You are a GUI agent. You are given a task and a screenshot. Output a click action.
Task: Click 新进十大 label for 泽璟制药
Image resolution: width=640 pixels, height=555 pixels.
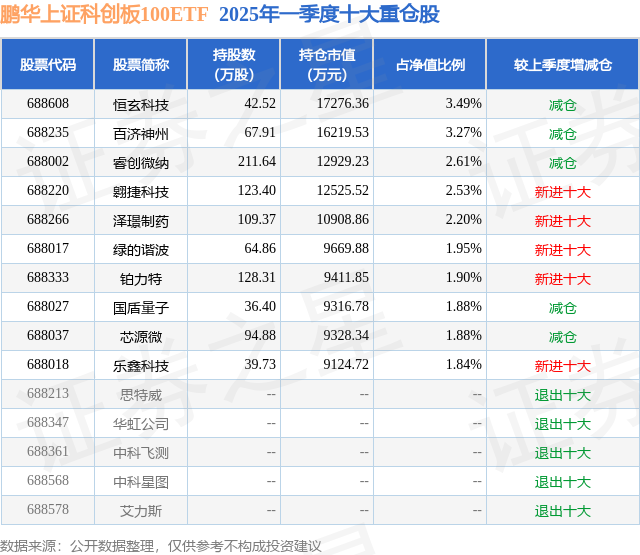[562, 221]
